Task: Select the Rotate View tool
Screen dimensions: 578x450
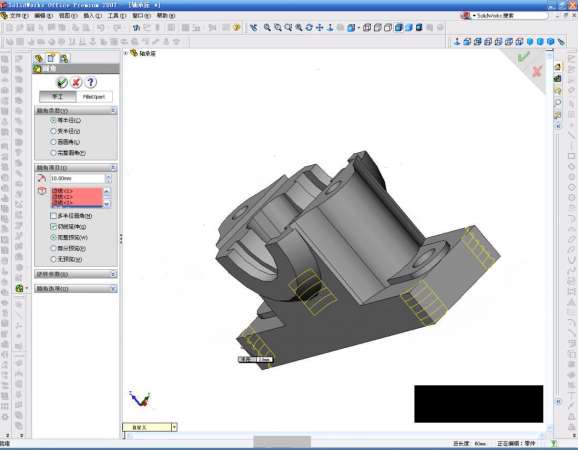Action: (309, 28)
